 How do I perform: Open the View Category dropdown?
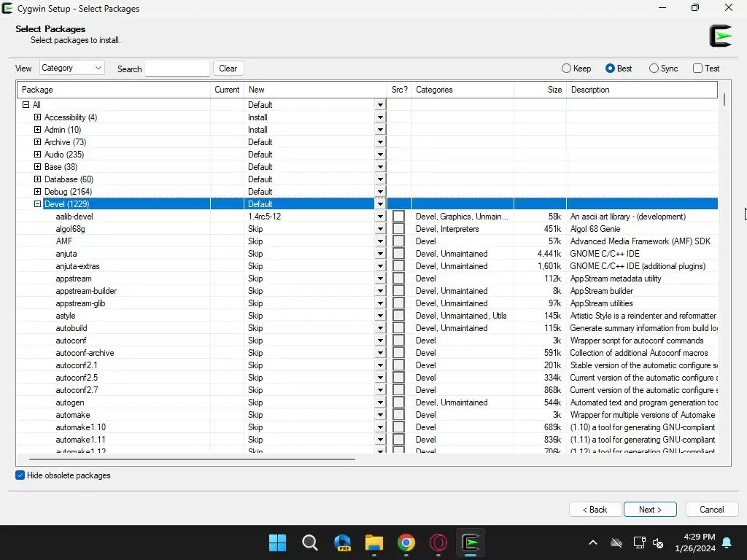[72, 68]
